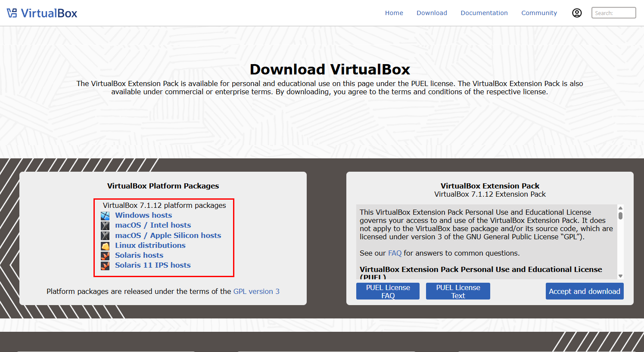Open macOS / Apple Silicon hosts link

pos(168,235)
